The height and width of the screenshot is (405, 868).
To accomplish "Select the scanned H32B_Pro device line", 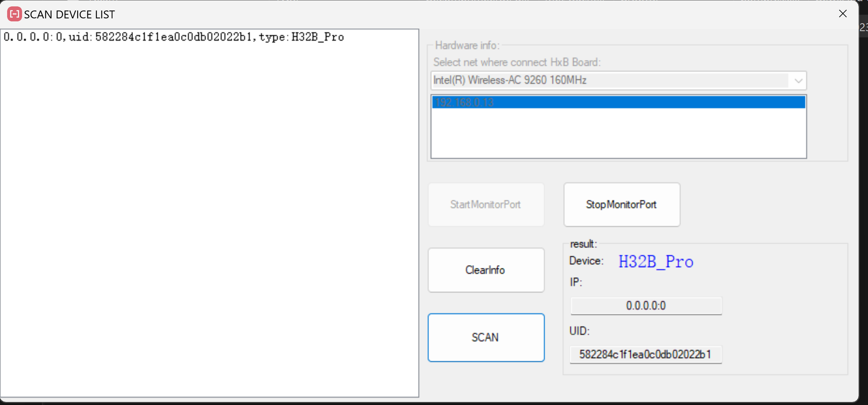I will pyautogui.click(x=174, y=37).
